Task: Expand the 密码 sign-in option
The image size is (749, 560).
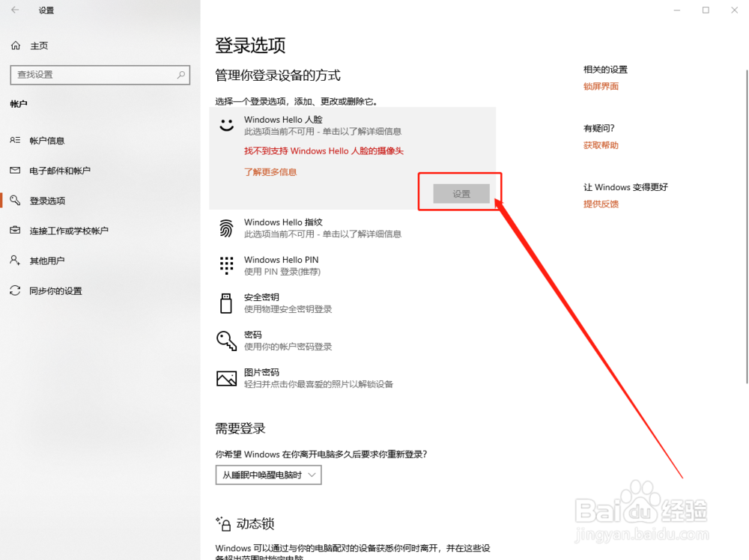Action: 353,341
